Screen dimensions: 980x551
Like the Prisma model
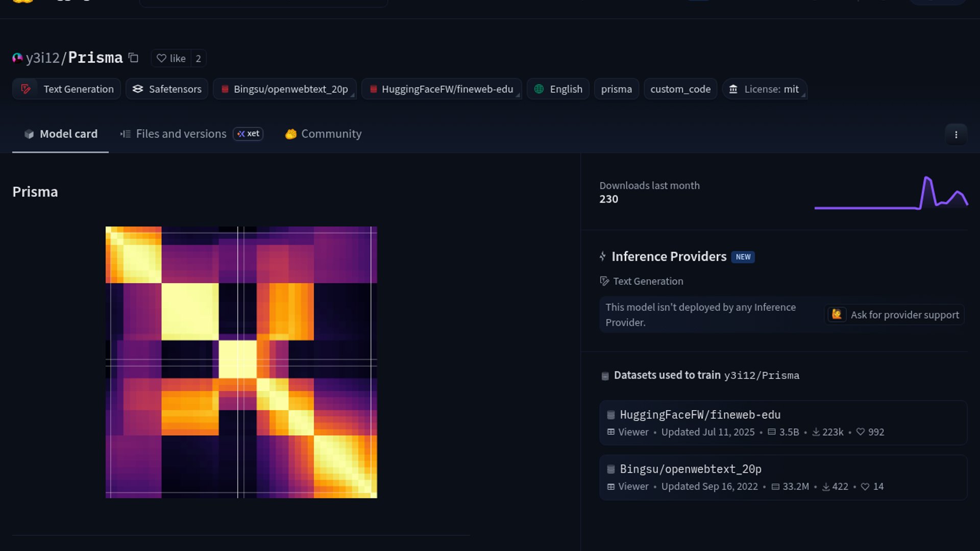click(171, 59)
